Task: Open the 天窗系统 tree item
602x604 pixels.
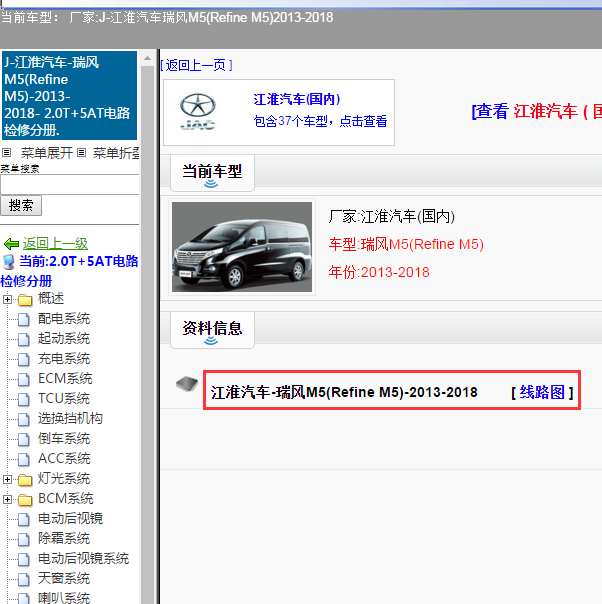Action: [64, 579]
